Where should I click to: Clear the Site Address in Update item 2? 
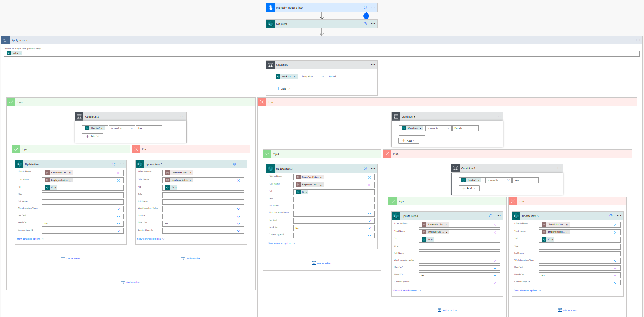pyautogui.click(x=238, y=173)
